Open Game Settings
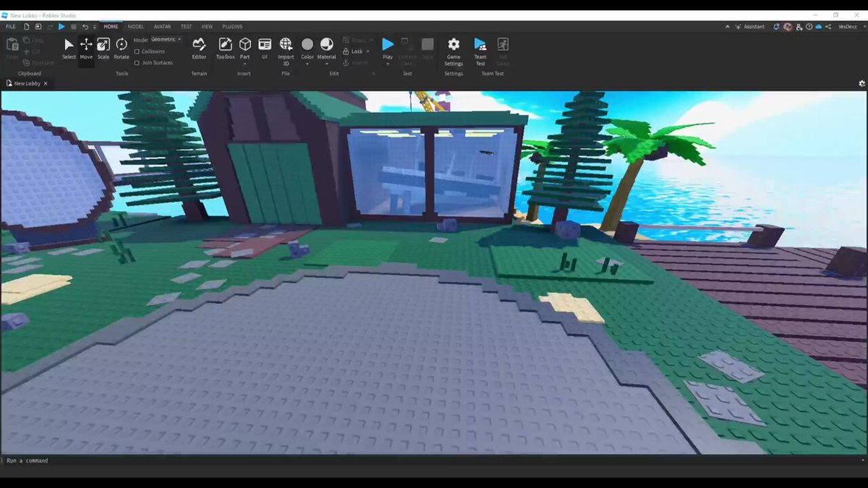868x488 pixels. [x=454, y=51]
